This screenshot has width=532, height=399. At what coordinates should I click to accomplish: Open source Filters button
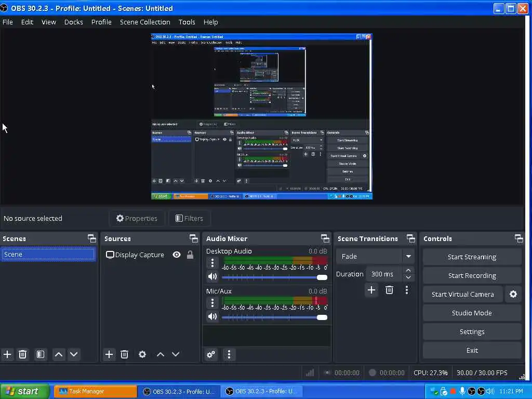(x=189, y=218)
